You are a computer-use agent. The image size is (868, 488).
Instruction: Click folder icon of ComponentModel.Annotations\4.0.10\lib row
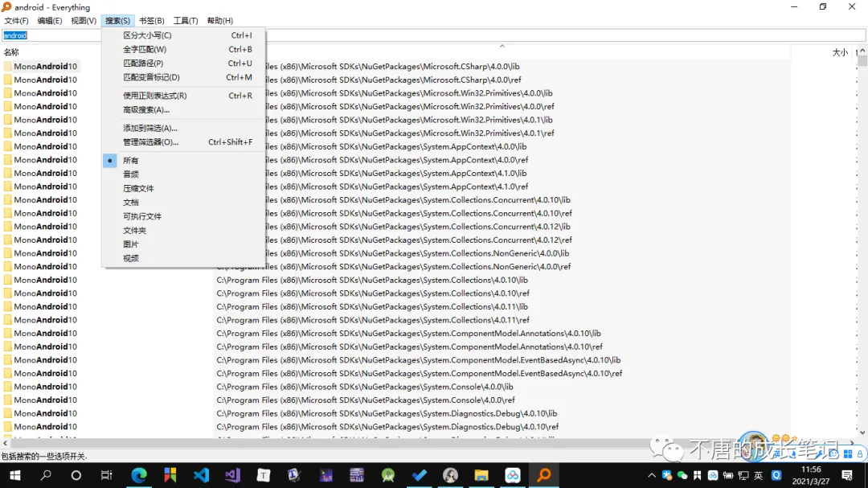tap(8, 333)
